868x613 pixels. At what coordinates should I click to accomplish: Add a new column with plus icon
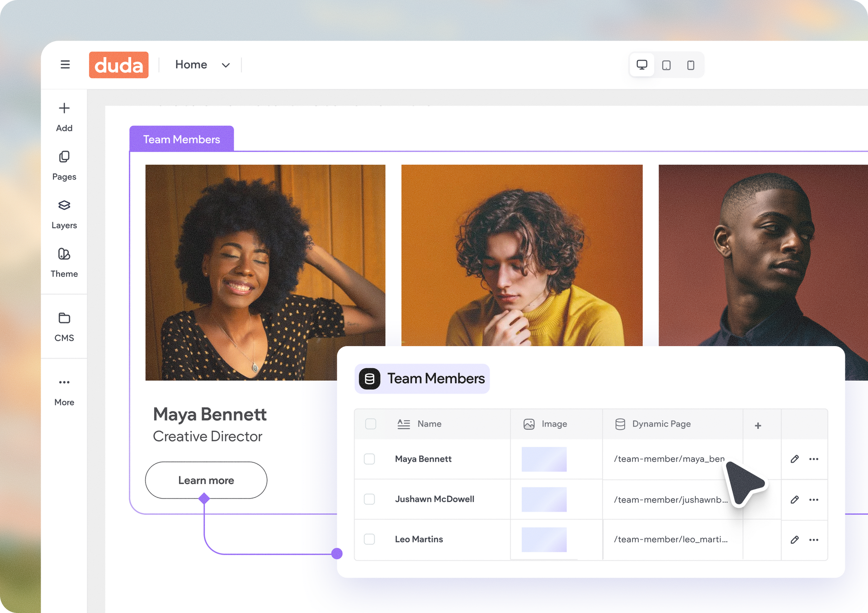coord(758,425)
